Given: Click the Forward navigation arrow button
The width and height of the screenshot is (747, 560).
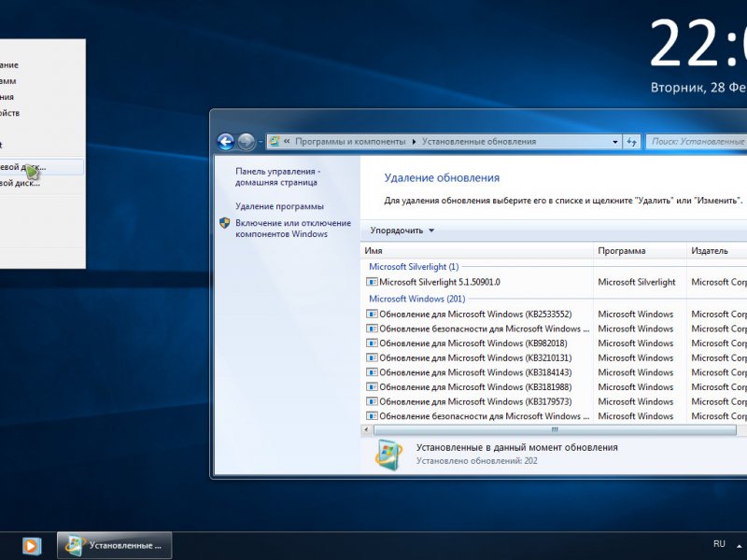Looking at the screenshot, I should (246, 142).
